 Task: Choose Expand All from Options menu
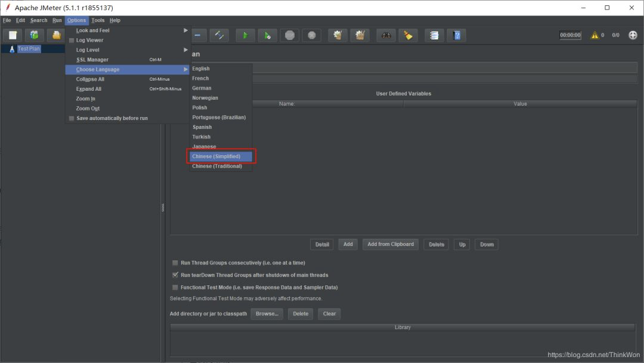(128, 89)
